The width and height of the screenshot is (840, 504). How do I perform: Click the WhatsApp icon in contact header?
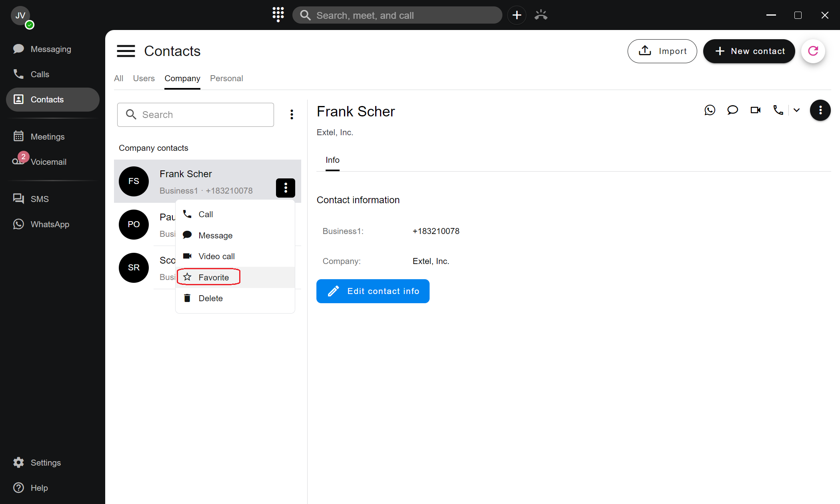[710, 110]
